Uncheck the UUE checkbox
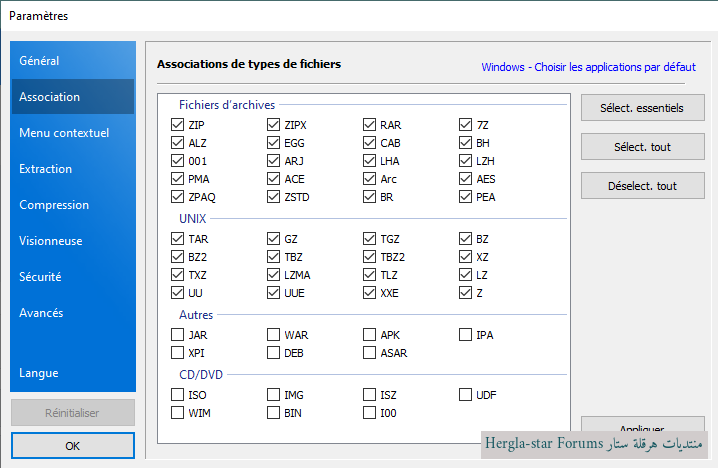 (x=273, y=293)
